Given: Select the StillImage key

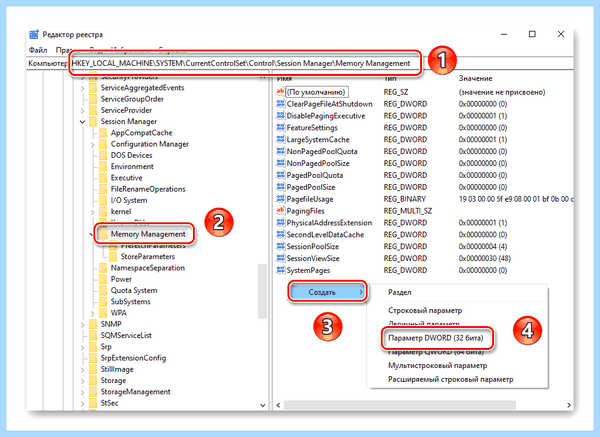Looking at the screenshot, I should tap(117, 369).
